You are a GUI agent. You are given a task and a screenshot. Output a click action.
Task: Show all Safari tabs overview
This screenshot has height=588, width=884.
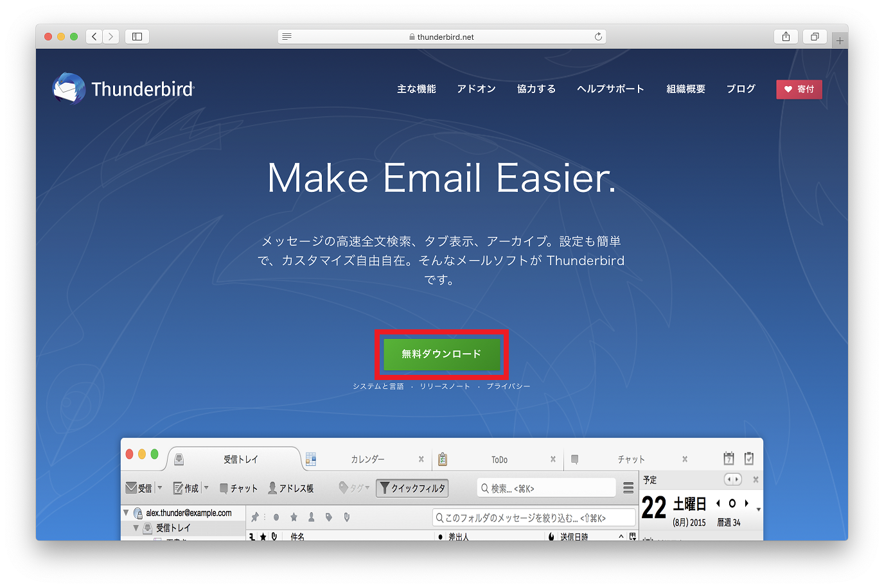pyautogui.click(x=815, y=37)
